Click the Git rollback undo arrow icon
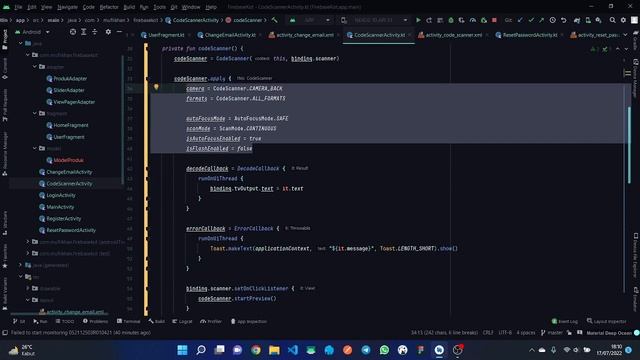This screenshot has height=360, width=640. pos(563,20)
